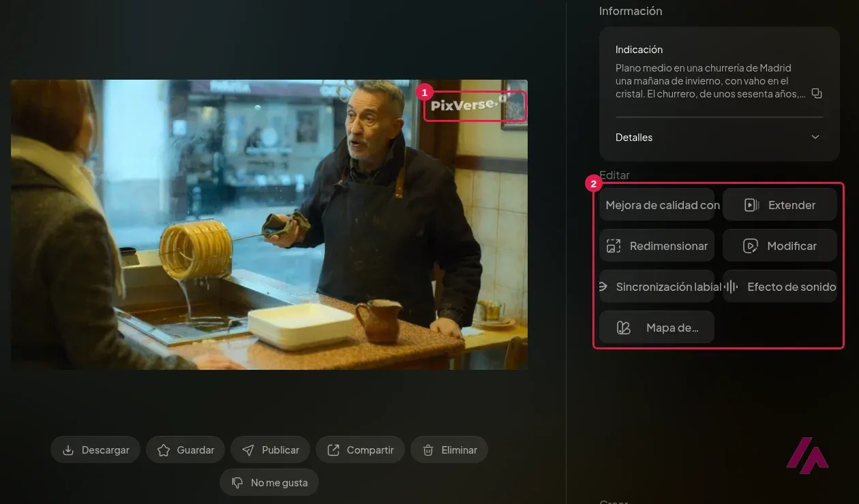Screen dimensions: 859x504
Task: Start Sincronización labial lip sync
Action: point(657,287)
